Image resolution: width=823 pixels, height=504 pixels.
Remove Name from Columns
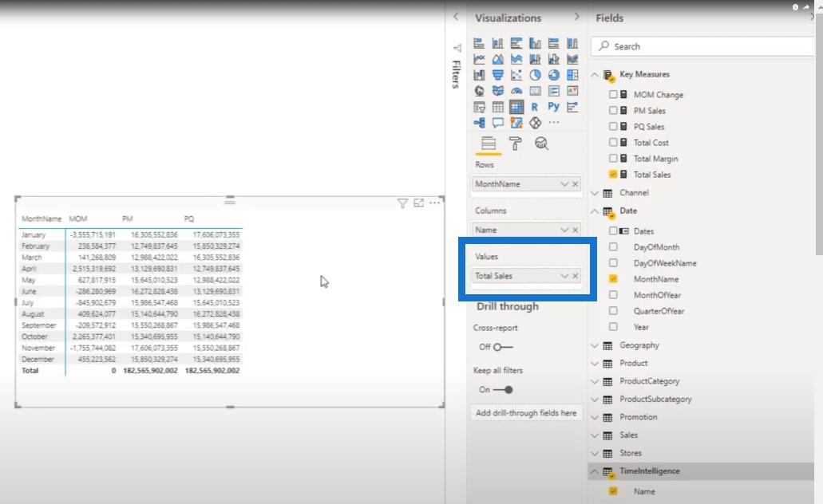point(576,230)
